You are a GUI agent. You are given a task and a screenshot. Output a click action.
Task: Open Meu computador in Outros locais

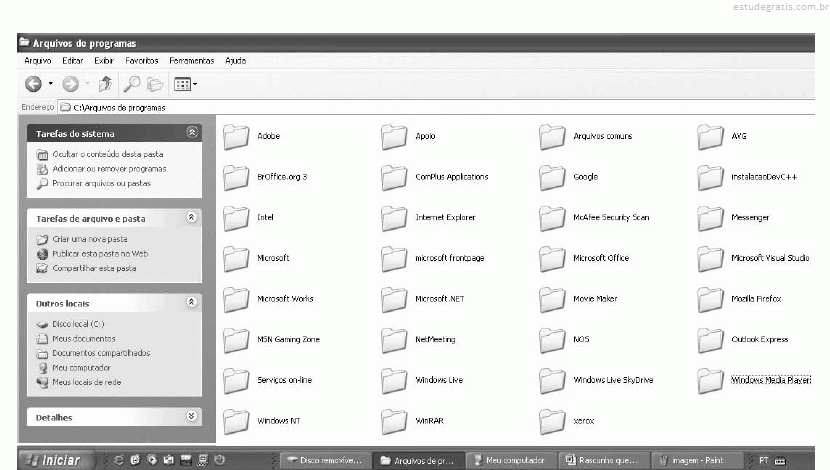(x=81, y=368)
